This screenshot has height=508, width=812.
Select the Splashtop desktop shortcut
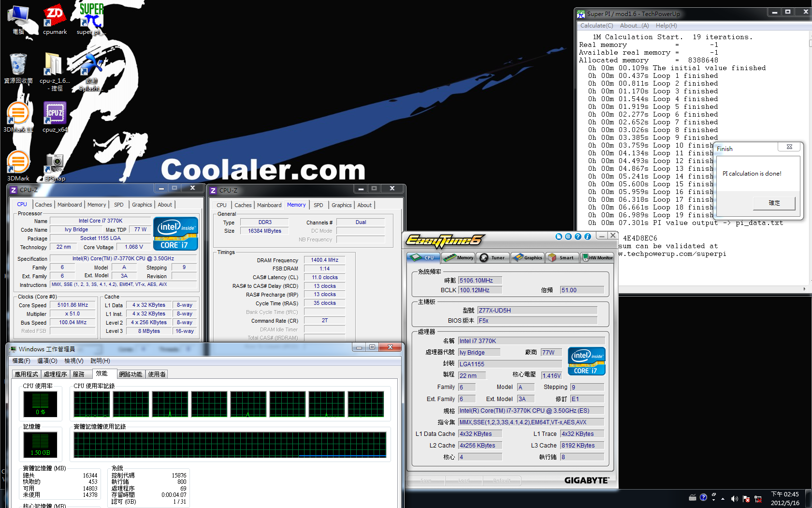91,72
